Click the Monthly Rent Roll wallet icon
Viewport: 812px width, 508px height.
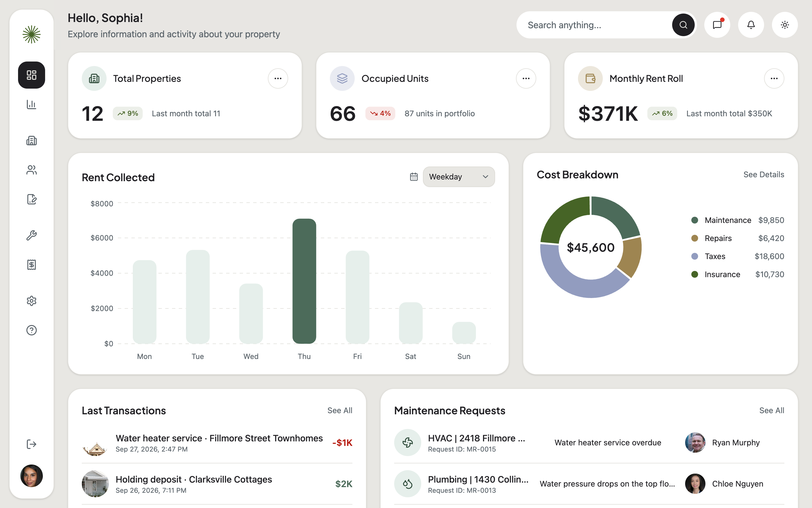click(590, 79)
